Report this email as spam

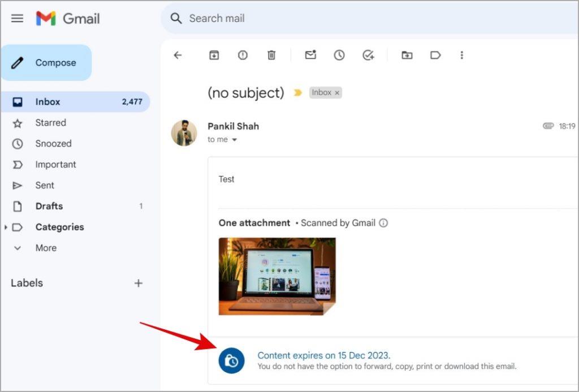(x=243, y=55)
